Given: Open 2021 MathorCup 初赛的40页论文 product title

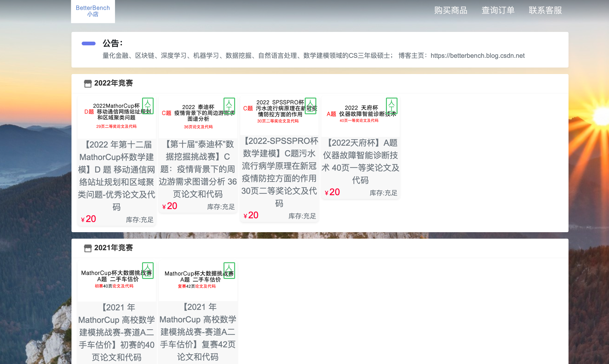Looking at the screenshot, I should [117, 332].
